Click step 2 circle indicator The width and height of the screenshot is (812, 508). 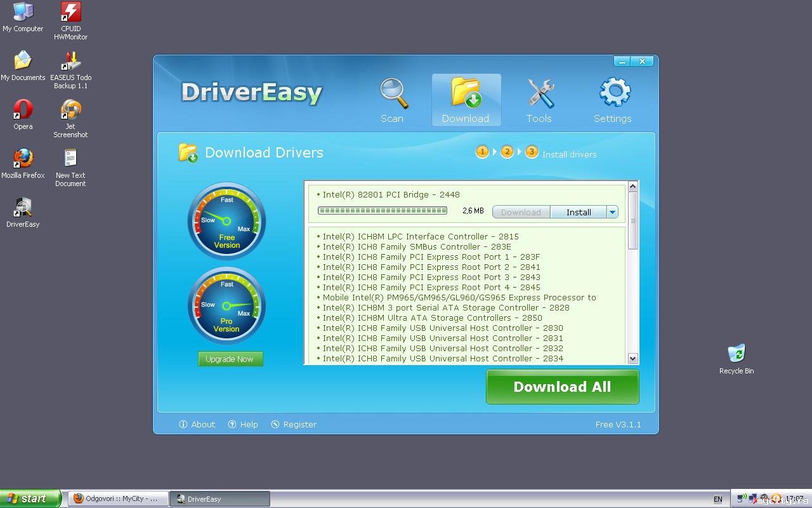pyautogui.click(x=507, y=152)
